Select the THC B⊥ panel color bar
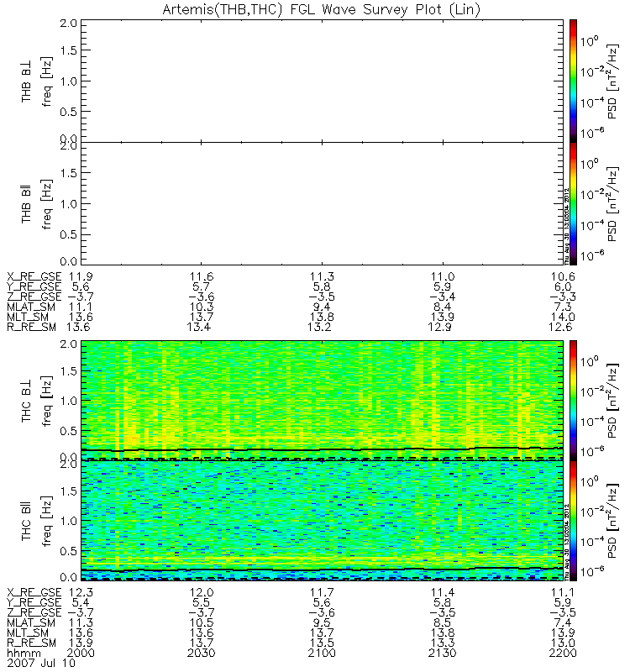 click(573, 401)
